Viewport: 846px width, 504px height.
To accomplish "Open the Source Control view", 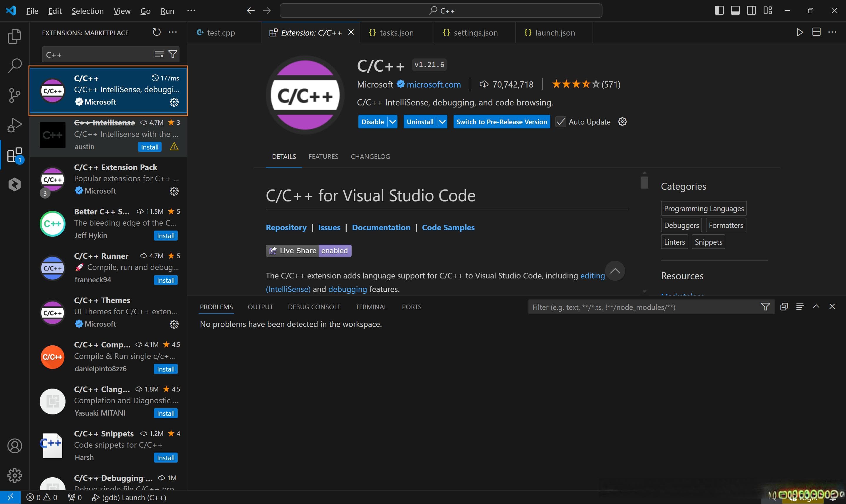I will coord(15,95).
